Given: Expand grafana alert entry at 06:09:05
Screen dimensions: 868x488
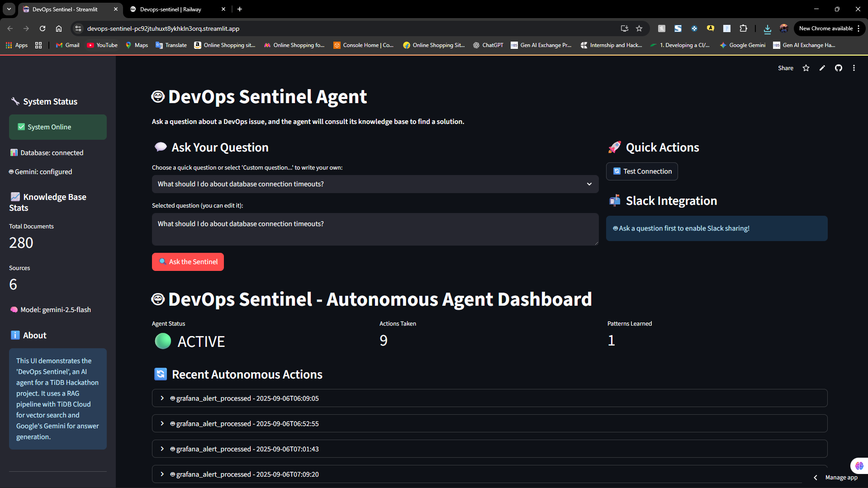Looking at the screenshot, I should tap(489, 398).
